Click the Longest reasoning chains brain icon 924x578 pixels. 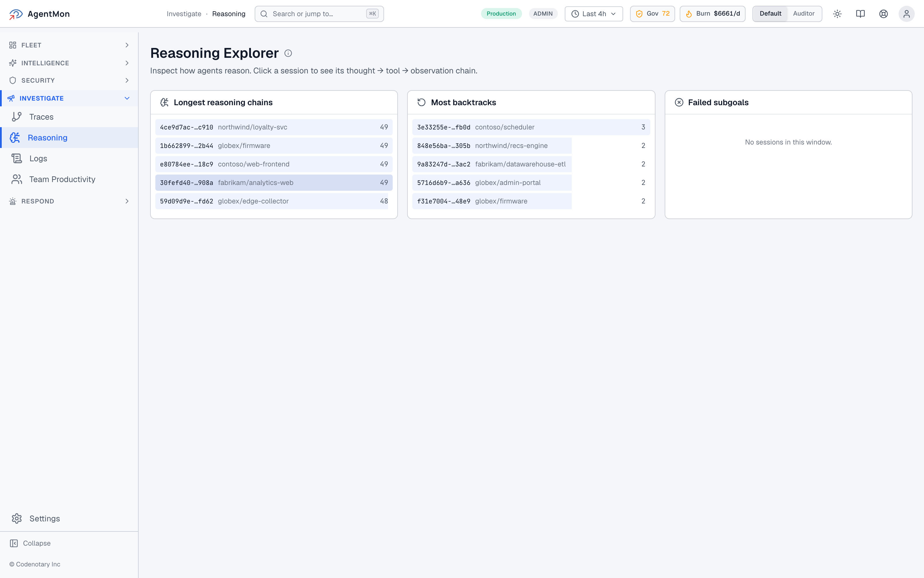point(164,102)
